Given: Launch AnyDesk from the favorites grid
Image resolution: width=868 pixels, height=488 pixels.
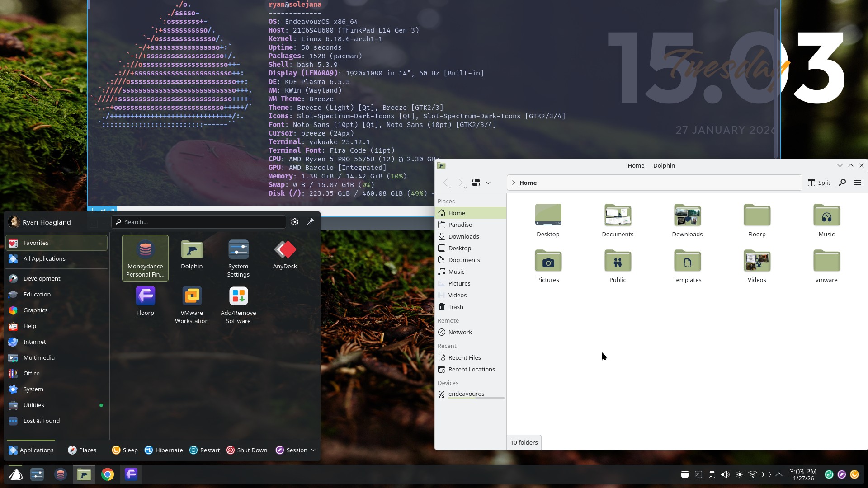Looking at the screenshot, I should click(x=285, y=255).
